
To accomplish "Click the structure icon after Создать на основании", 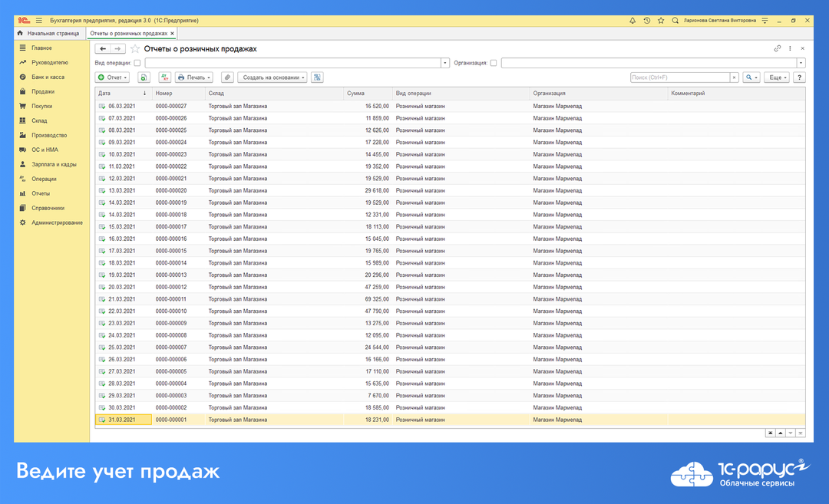I will [317, 77].
